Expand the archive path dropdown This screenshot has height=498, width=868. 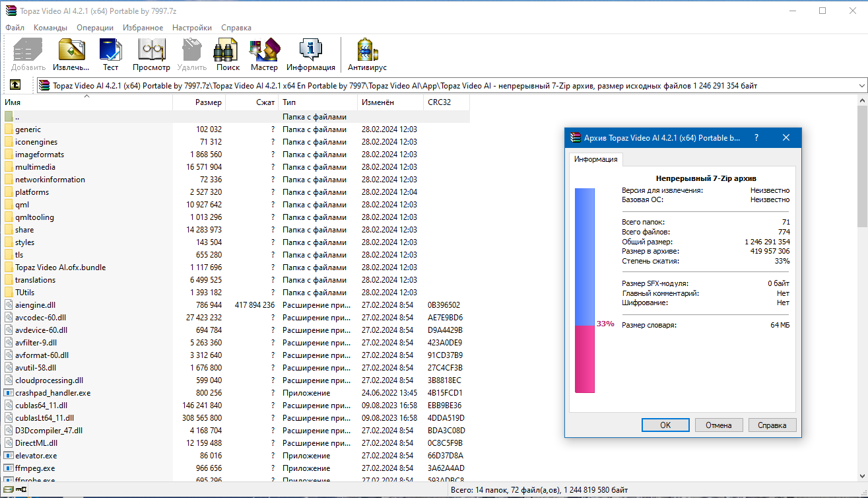861,86
